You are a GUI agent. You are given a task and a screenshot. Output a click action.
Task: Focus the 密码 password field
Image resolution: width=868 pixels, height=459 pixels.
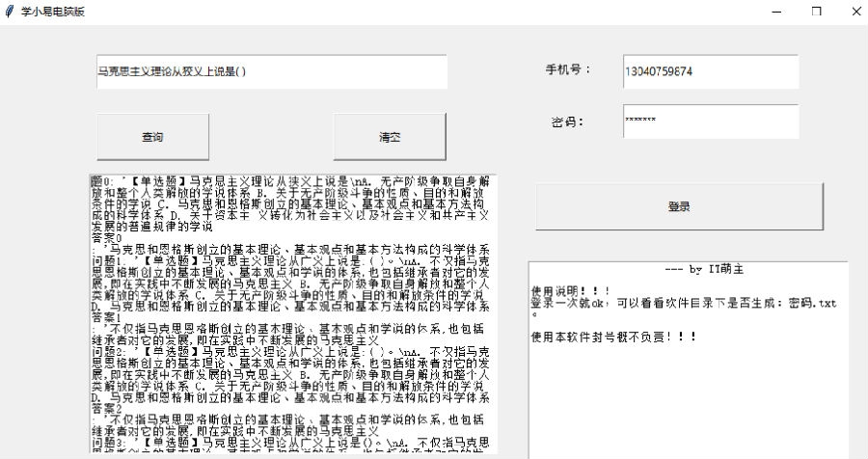click(710, 121)
